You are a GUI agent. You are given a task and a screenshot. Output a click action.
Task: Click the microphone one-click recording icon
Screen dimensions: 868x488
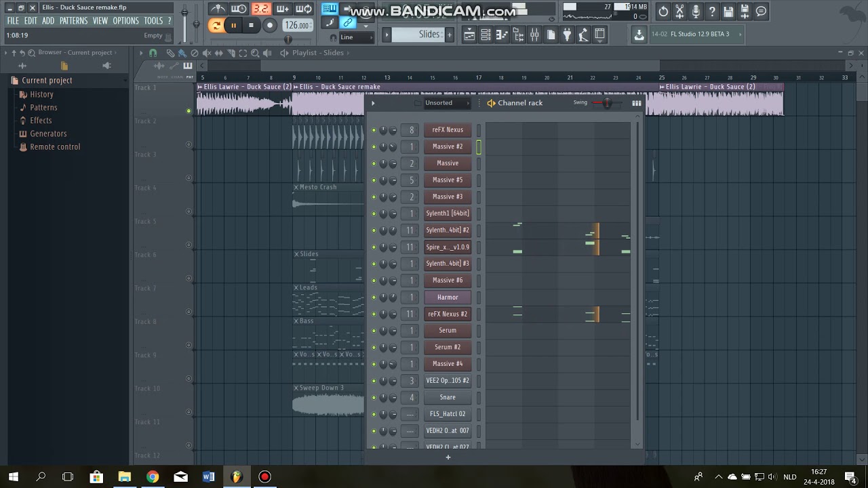[696, 12]
